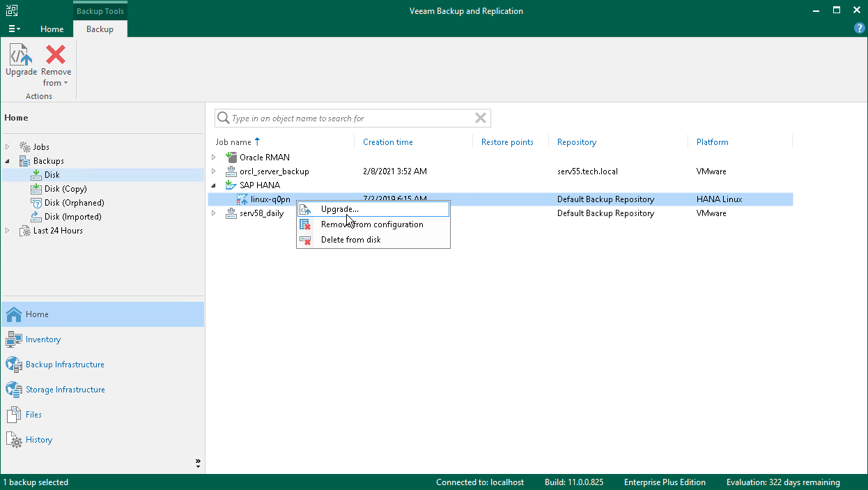Image resolution: width=868 pixels, height=490 pixels.
Task: Open the Remove from ribbon dropdown
Action: 56,67
